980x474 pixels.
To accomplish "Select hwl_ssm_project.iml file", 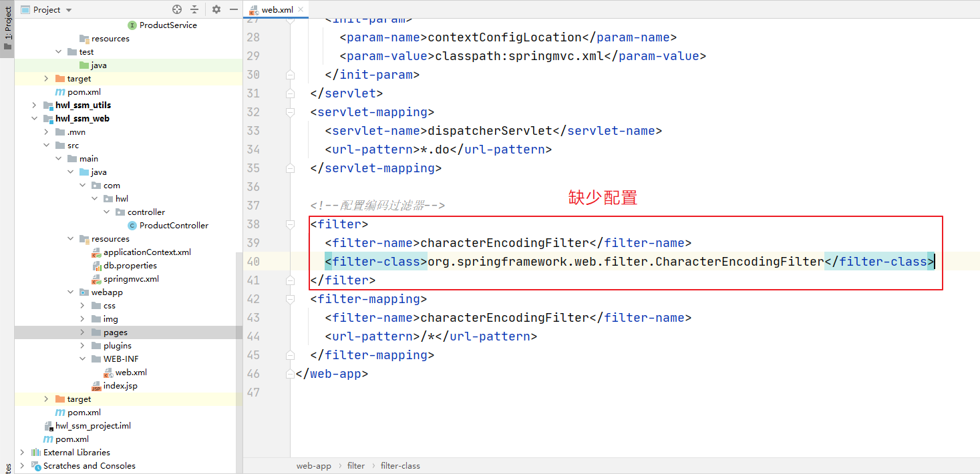I will click(93, 425).
